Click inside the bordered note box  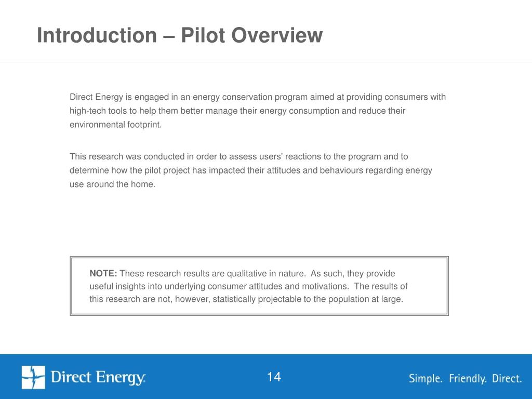[259, 286]
